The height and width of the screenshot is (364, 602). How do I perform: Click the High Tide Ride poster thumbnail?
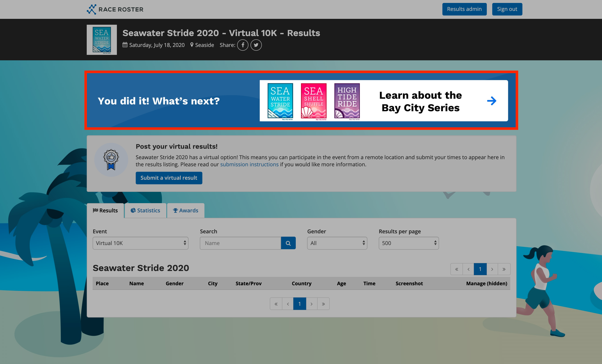click(x=347, y=101)
